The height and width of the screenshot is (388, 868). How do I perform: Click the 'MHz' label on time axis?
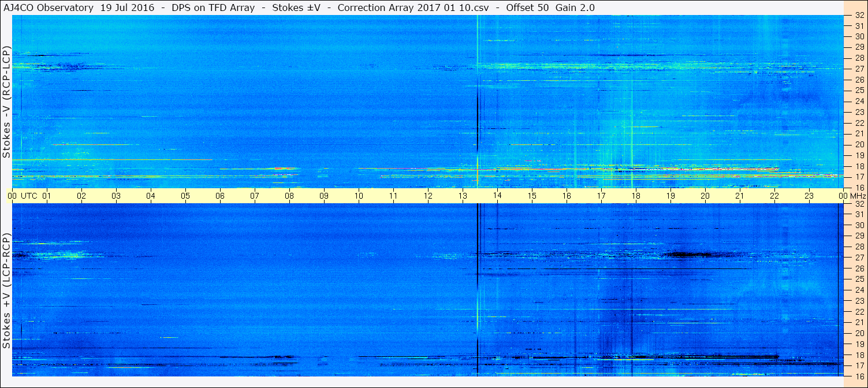pyautogui.click(x=858, y=196)
